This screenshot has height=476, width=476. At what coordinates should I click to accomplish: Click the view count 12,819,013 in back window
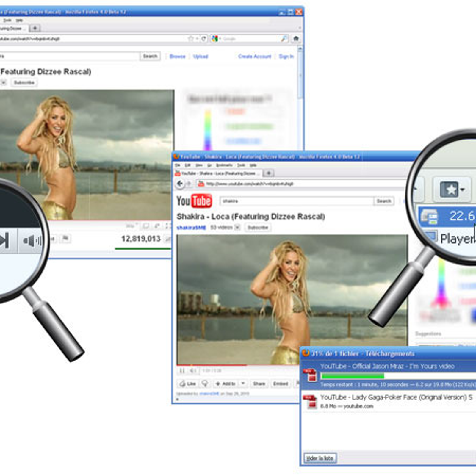[141, 239]
